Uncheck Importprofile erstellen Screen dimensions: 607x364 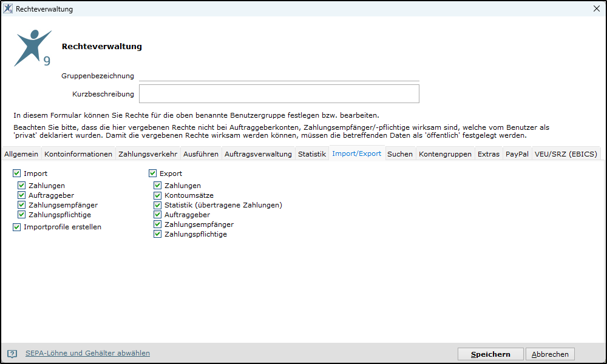(x=16, y=227)
